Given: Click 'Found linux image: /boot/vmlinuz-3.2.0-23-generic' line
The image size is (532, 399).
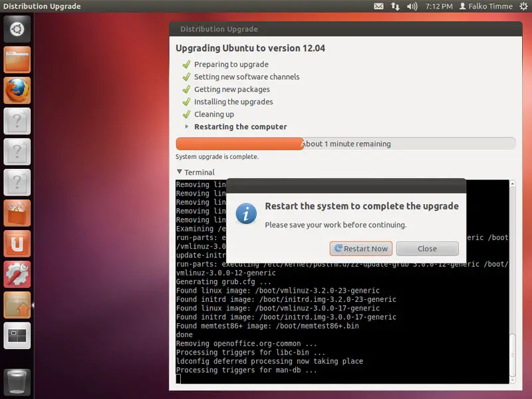Looking at the screenshot, I should (x=277, y=291).
